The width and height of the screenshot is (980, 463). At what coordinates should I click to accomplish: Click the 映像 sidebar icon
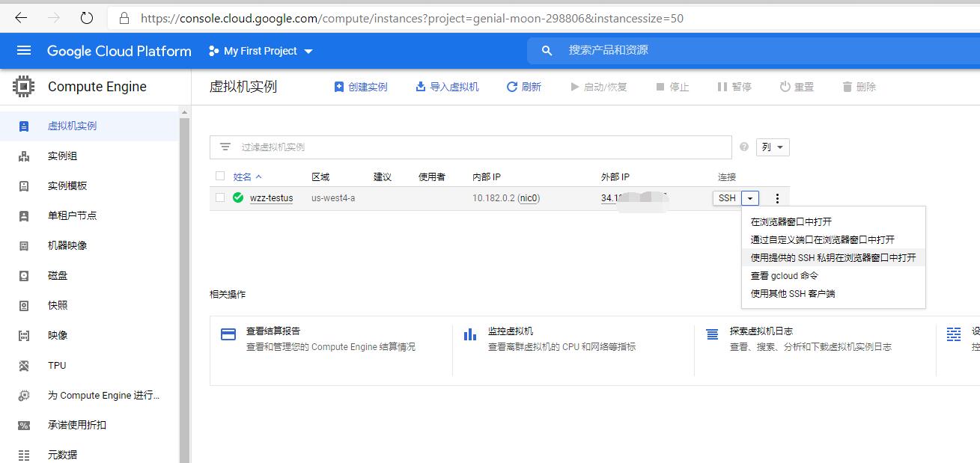pyautogui.click(x=24, y=335)
